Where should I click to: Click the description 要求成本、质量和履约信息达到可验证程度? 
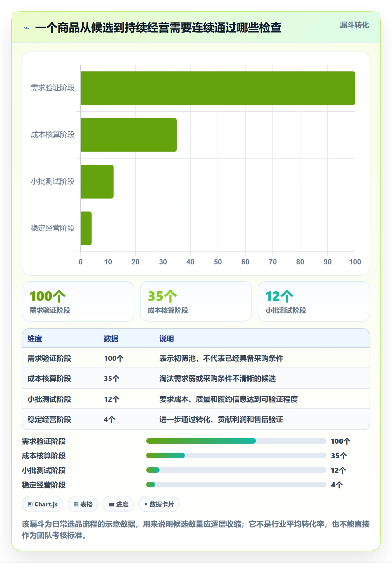[228, 399]
